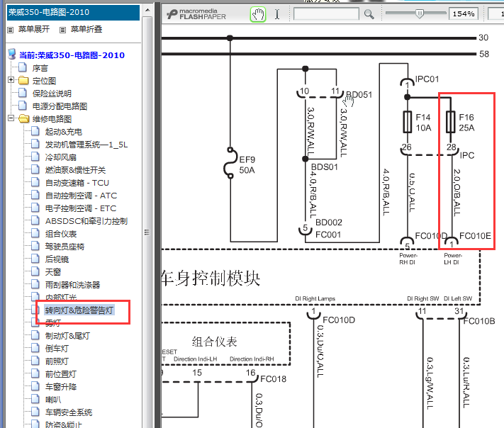Open 前照灯 diagram

pyautogui.click(x=57, y=361)
